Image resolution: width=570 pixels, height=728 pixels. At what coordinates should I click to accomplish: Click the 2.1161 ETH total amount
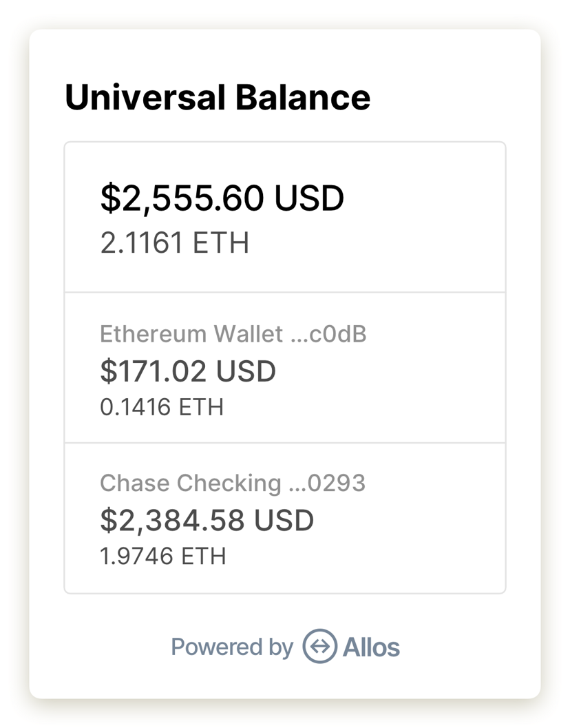pyautogui.click(x=175, y=243)
